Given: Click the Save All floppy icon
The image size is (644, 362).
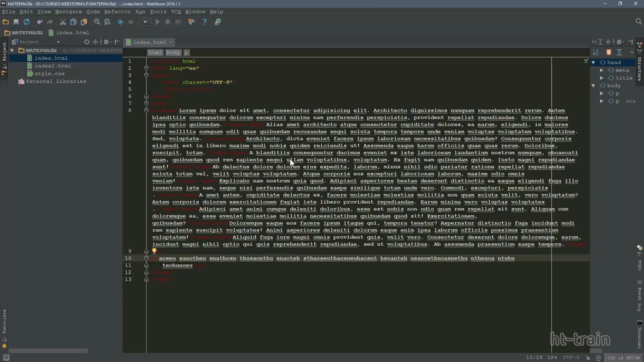Looking at the screenshot, I should tap(16, 22).
